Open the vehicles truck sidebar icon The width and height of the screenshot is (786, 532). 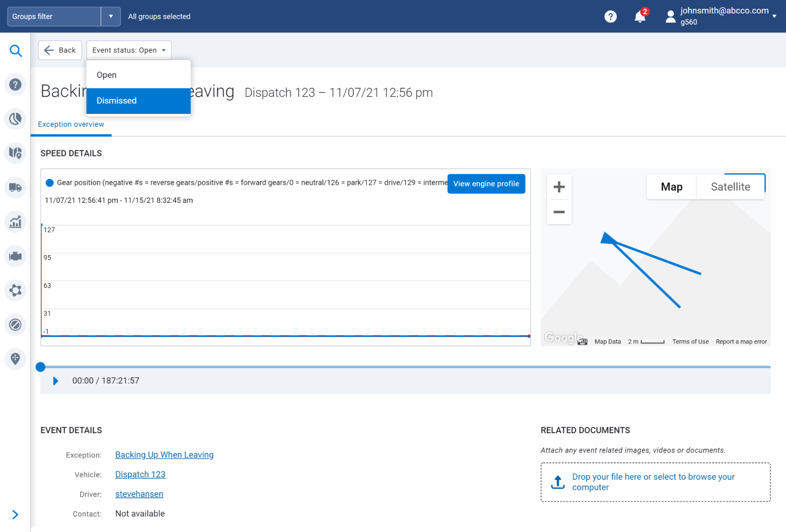(15, 187)
